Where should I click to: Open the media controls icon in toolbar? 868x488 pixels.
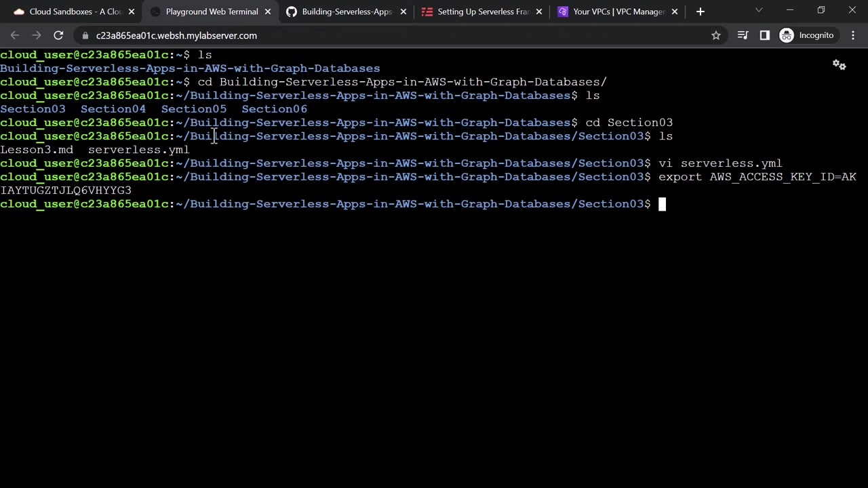pyautogui.click(x=743, y=35)
